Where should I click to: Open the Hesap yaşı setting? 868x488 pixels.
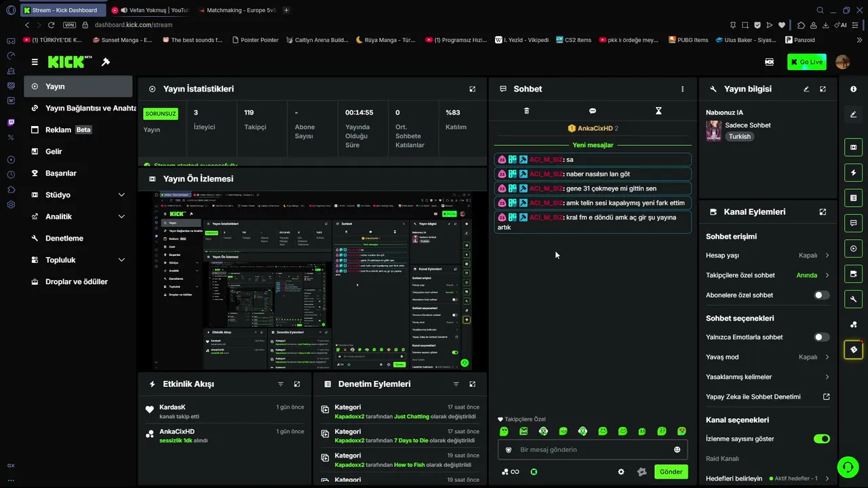pyautogui.click(x=767, y=256)
